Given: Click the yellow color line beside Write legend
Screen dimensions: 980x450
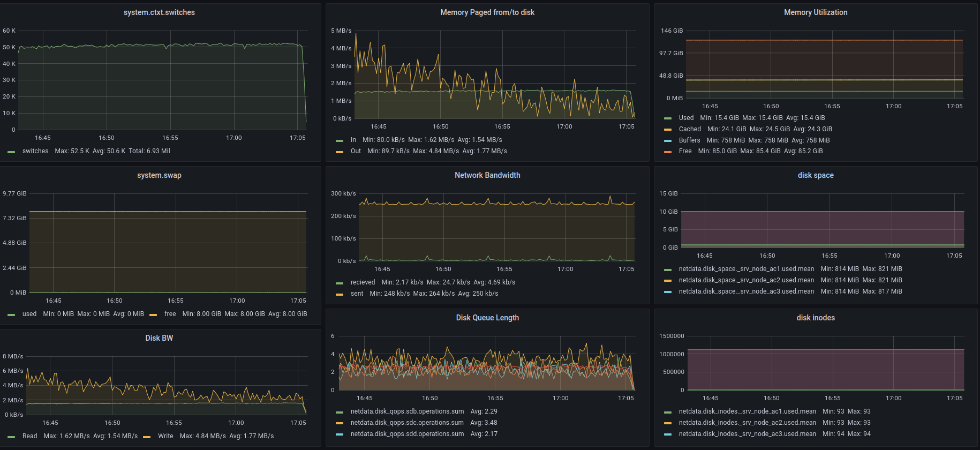Looking at the screenshot, I should click(x=147, y=437).
